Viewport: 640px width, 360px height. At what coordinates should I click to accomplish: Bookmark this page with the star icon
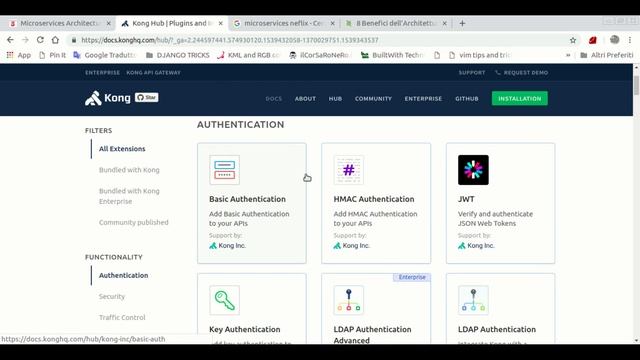tap(573, 40)
